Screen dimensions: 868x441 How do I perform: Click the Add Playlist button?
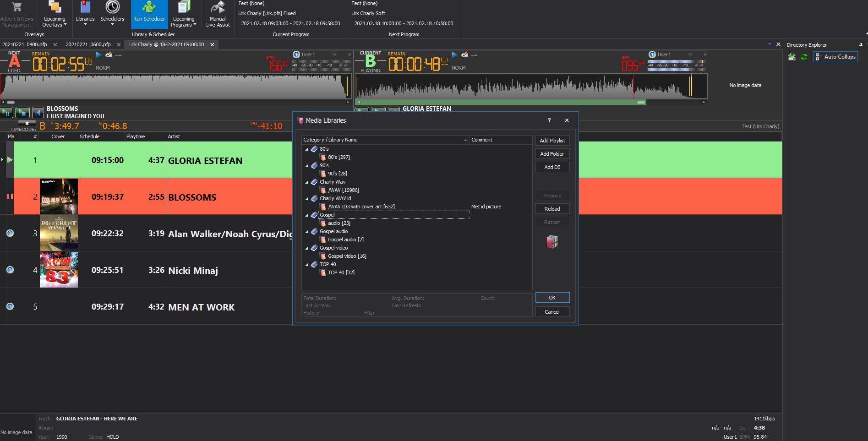(552, 141)
